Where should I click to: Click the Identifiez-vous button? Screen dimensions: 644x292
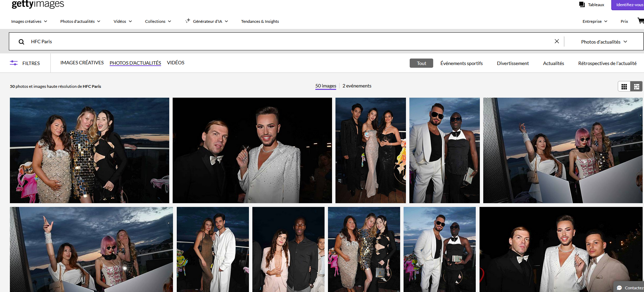click(628, 5)
